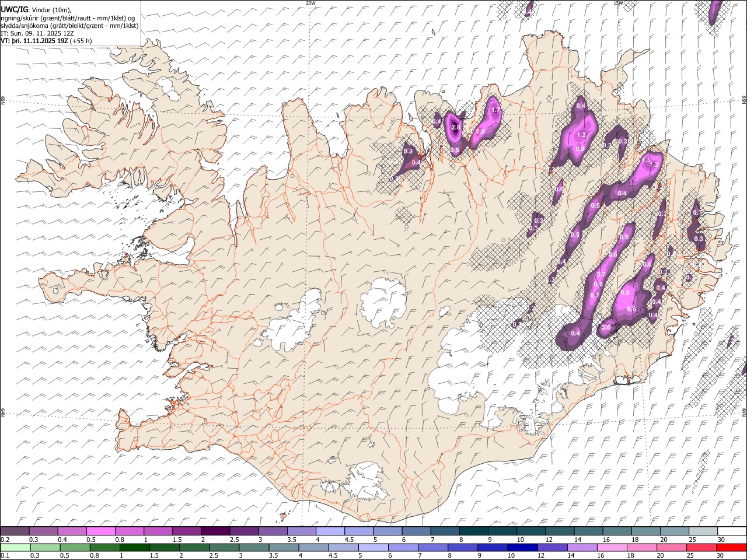Click the '0.9' value below the 1.2 label
Viewport: 747px width, 560px height.
coord(580,149)
